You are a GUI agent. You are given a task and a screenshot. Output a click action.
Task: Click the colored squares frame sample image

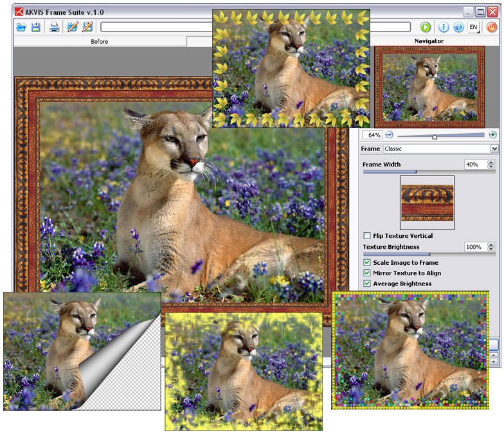[410, 350]
